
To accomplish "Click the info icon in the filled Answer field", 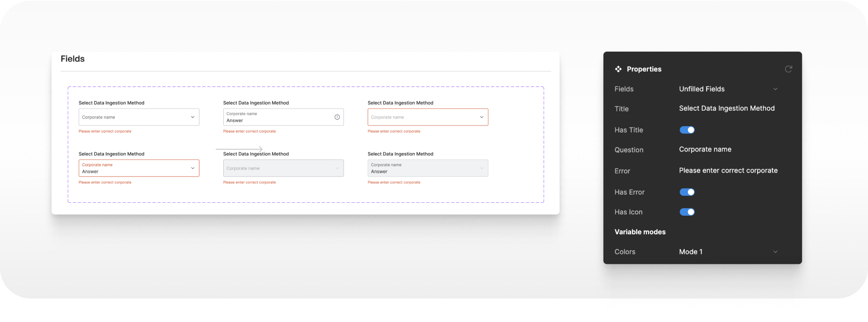I will coord(337,117).
